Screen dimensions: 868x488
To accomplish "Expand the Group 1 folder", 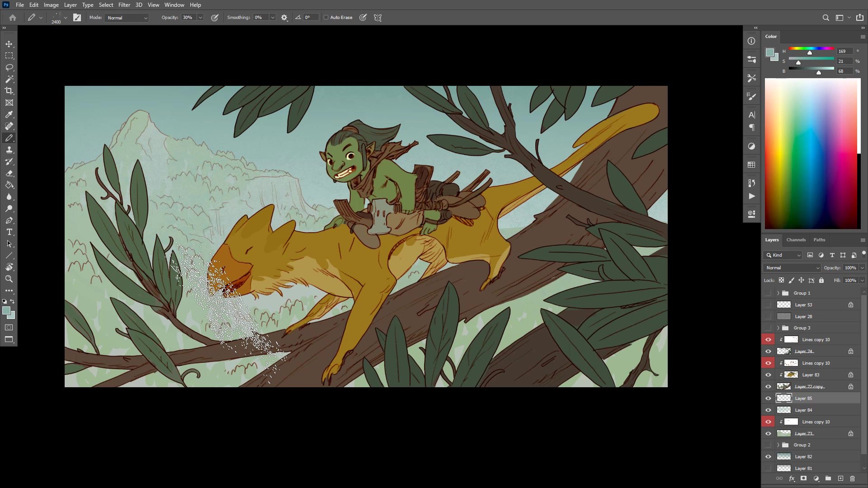I will pyautogui.click(x=778, y=293).
